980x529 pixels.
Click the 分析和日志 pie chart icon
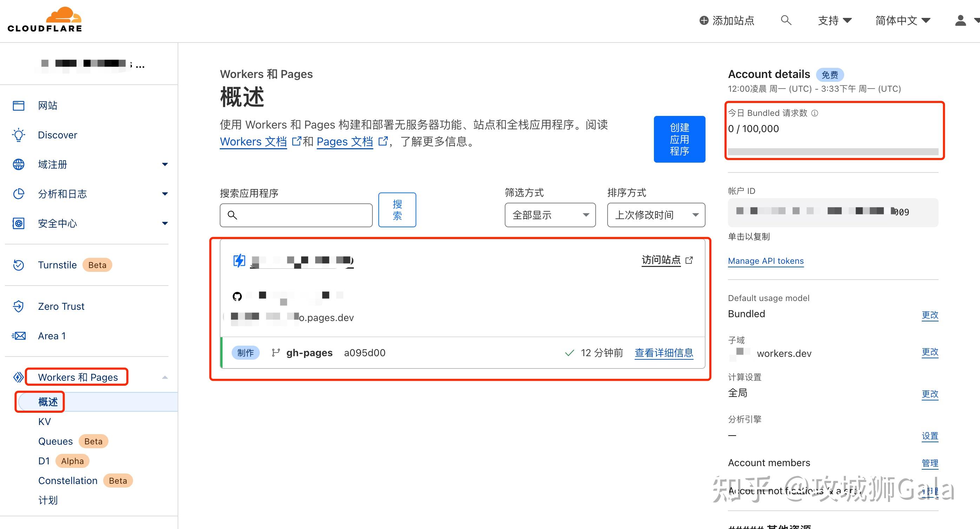click(18, 194)
